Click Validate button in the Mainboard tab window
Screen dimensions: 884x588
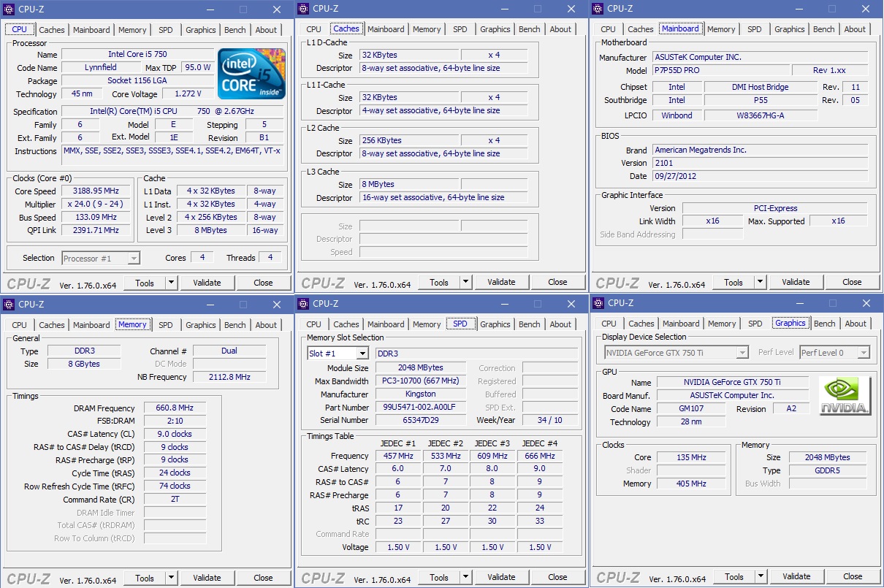[796, 282]
